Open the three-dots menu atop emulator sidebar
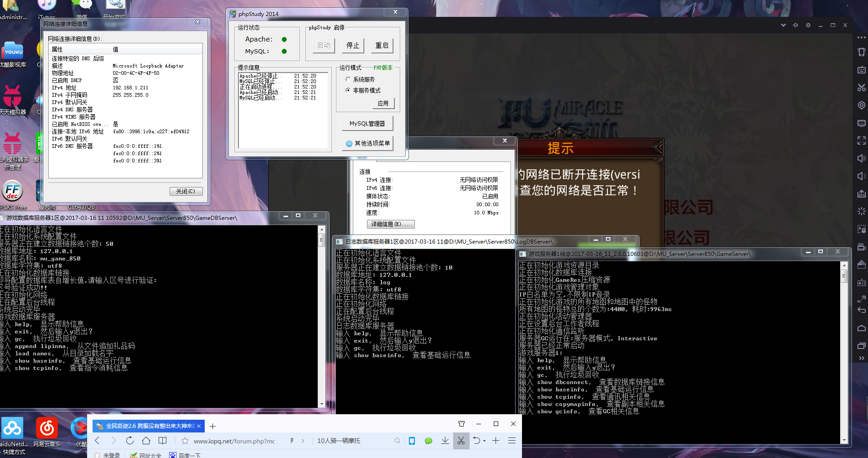Image resolution: width=868 pixels, height=458 pixels. (x=861, y=37)
